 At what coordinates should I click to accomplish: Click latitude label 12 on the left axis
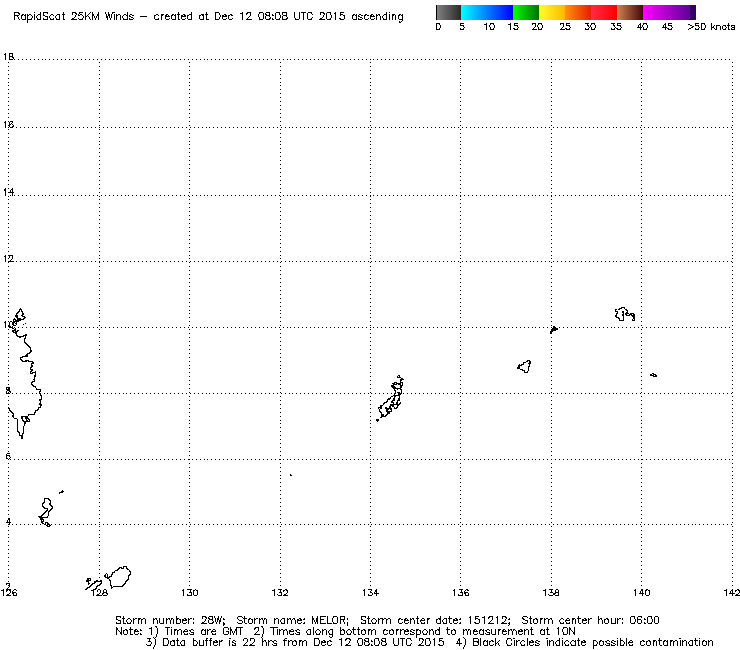pos(8,259)
